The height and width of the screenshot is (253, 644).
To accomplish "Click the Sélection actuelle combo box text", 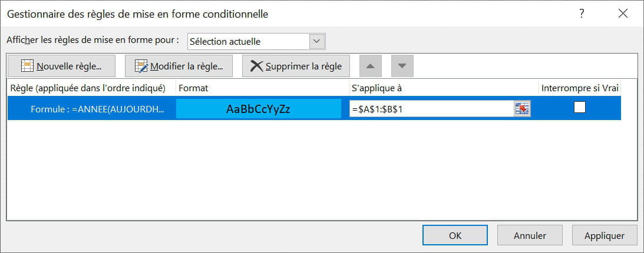I will (225, 42).
